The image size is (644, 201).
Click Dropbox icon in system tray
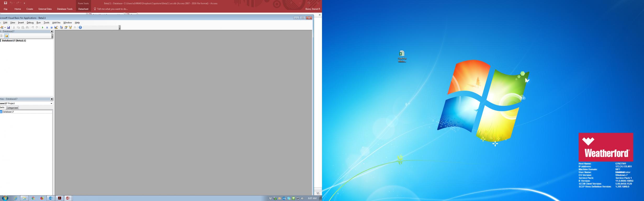(x=270, y=198)
